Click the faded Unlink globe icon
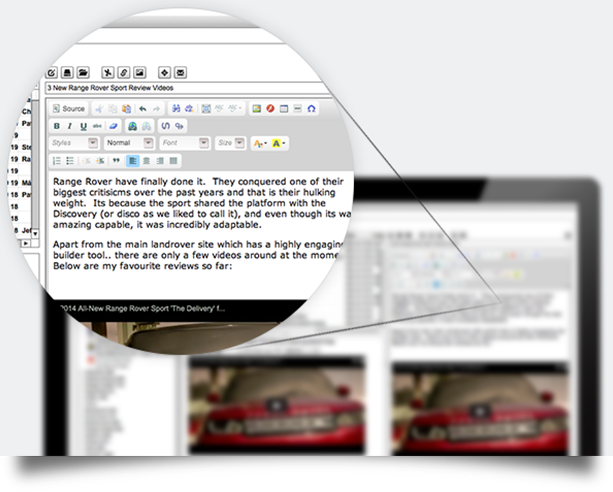 (146, 126)
